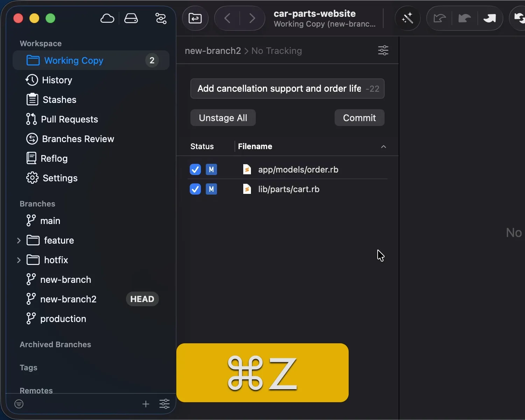
Task: Navigate forward with the right arrow
Action: pos(252,18)
